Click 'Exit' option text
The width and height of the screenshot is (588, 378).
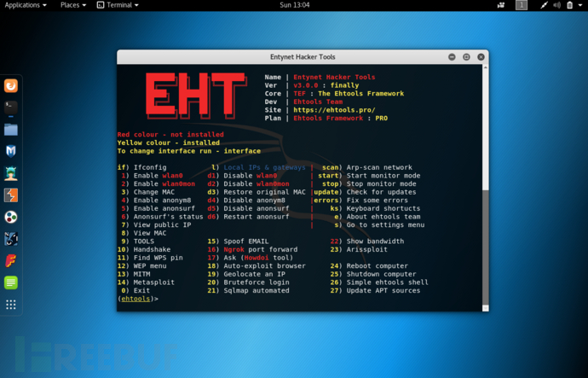pyautogui.click(x=141, y=291)
